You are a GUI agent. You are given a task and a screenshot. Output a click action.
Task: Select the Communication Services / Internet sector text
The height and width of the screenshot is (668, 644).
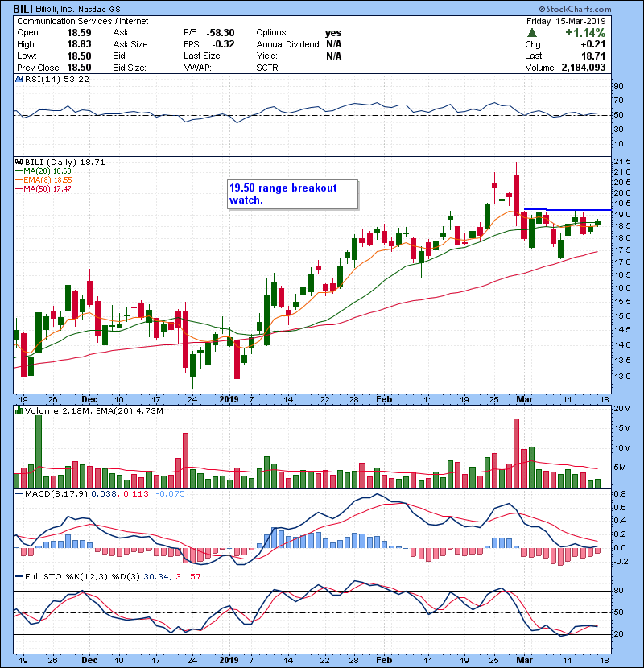pyautogui.click(x=83, y=21)
